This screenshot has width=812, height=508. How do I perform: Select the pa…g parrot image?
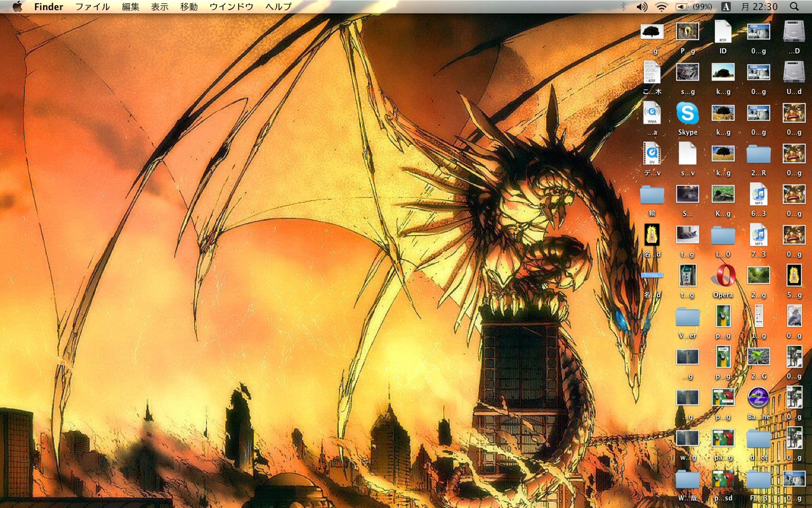tap(723, 438)
